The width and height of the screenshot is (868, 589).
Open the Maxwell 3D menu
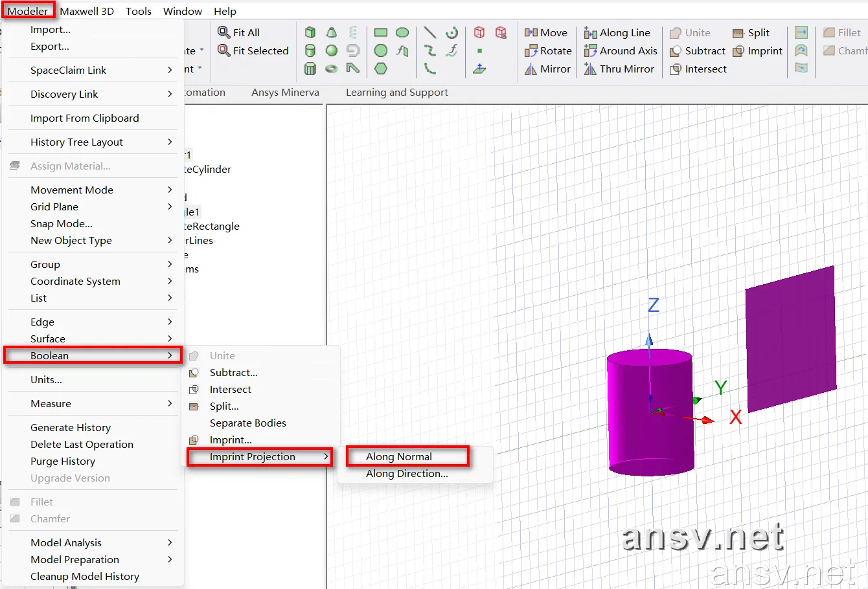click(x=87, y=11)
